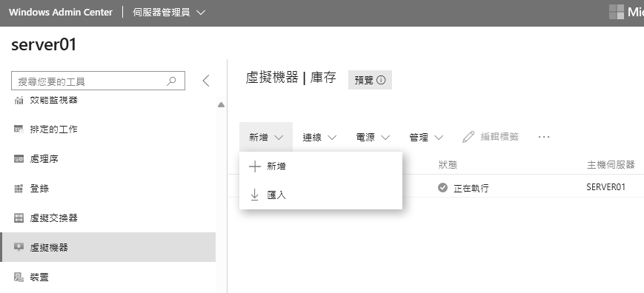Viewport: 644px width, 293px height.
Task: Click the download arrow icon beside 匯入
Action: click(x=255, y=195)
